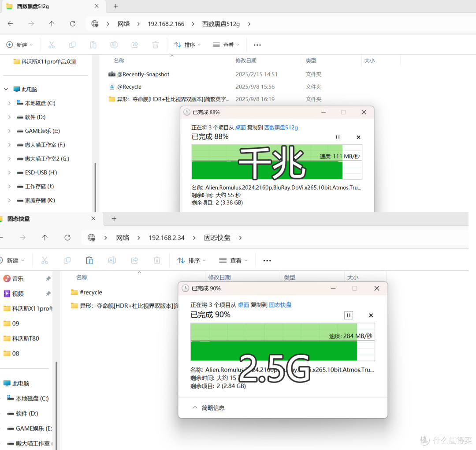Click the 88% copy progress graph
Viewport: 476px width, 450px height.
pos(277,162)
